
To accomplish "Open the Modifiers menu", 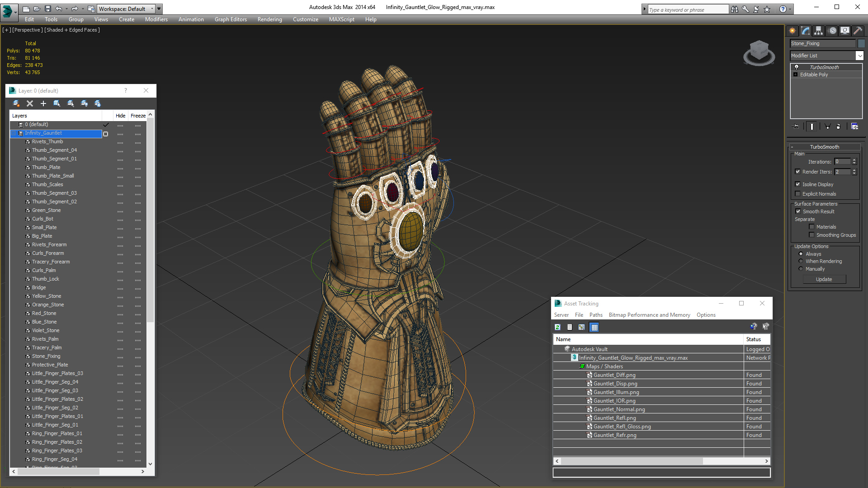I will click(x=156, y=19).
